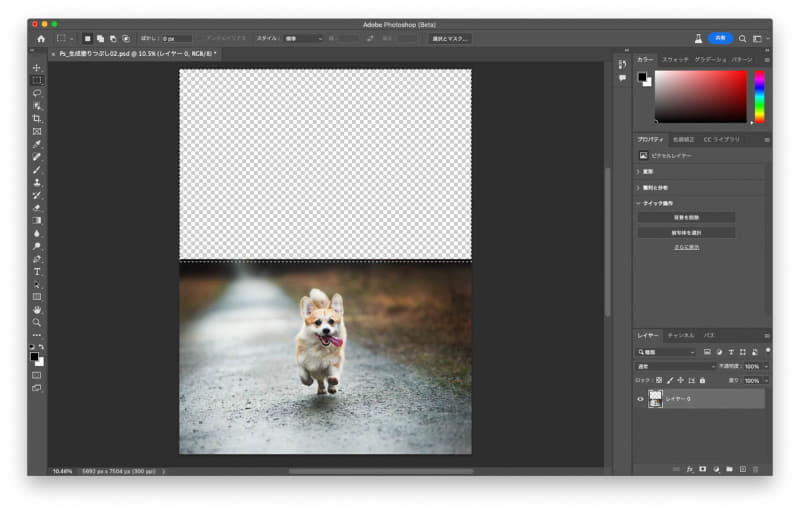Viewport: 800px width, 512px height.
Task: Open the beta flask icon
Action: point(698,39)
